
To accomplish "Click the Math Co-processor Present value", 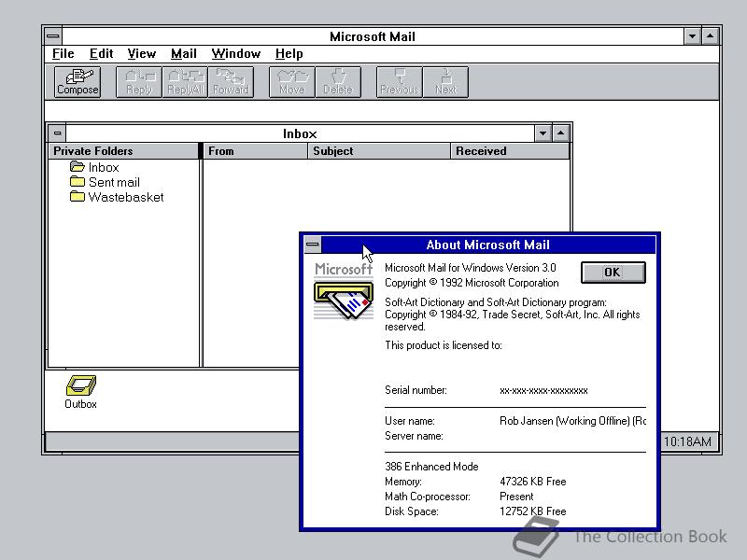I will (x=516, y=497).
